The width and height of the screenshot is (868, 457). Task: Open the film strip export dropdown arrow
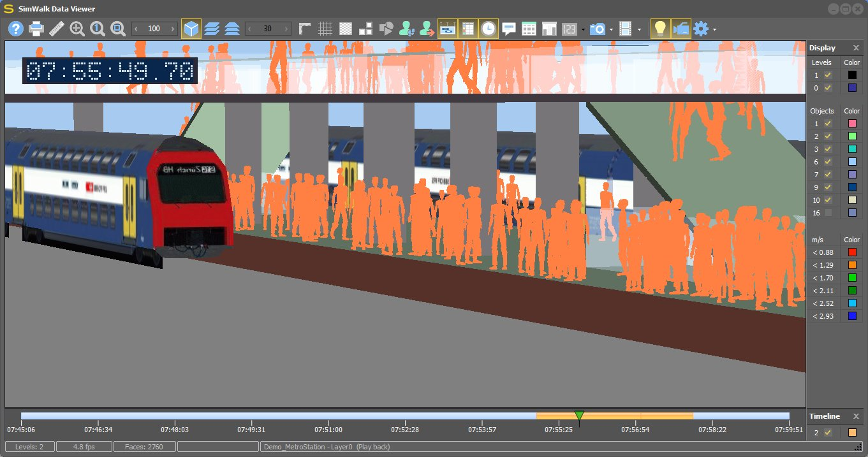point(639,29)
